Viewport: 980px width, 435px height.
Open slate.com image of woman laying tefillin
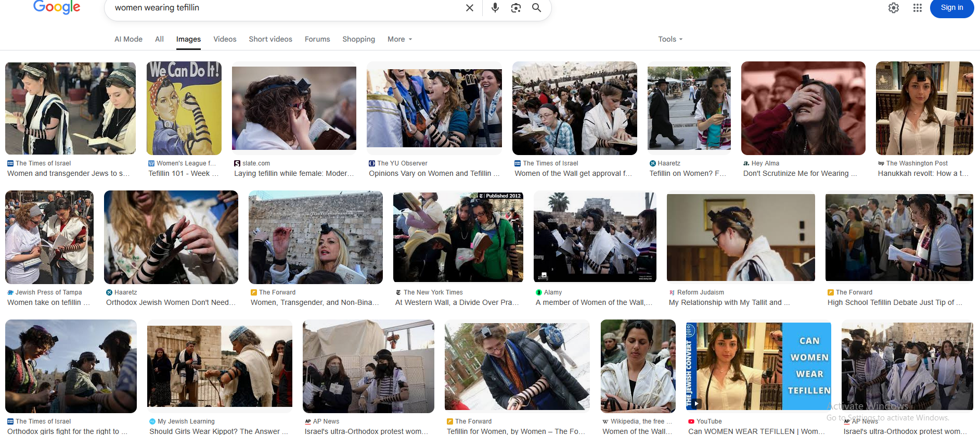(294, 108)
